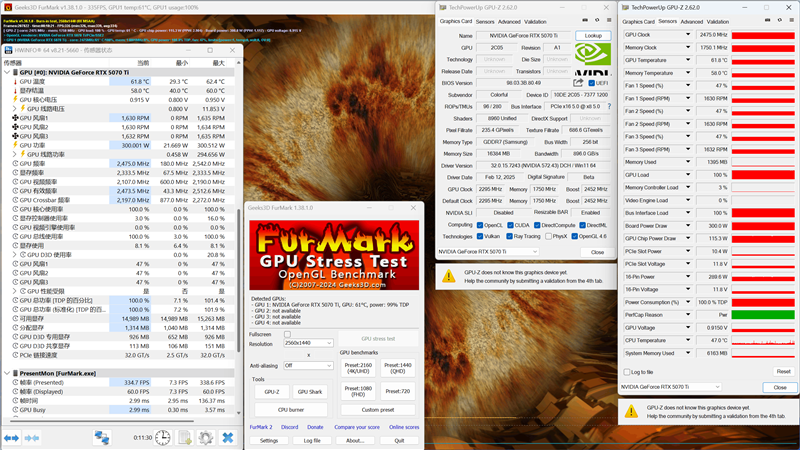800x450 pixels.
Task: Expand GPU D3D usage row
Action: point(15,255)
